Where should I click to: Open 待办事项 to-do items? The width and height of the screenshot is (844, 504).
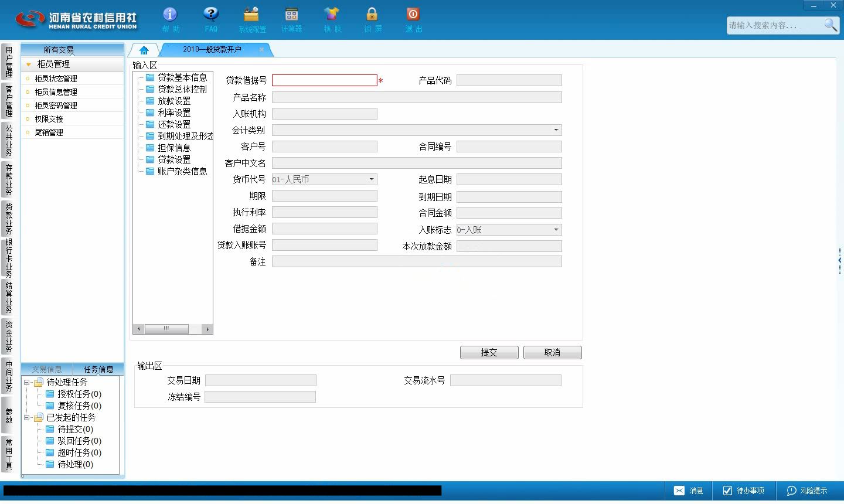pyautogui.click(x=743, y=491)
